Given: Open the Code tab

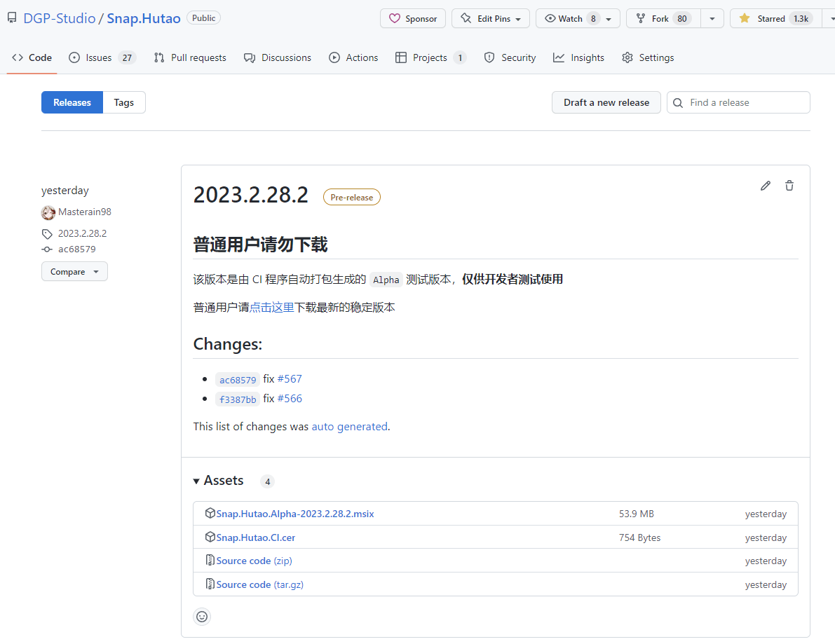Looking at the screenshot, I should (32, 57).
